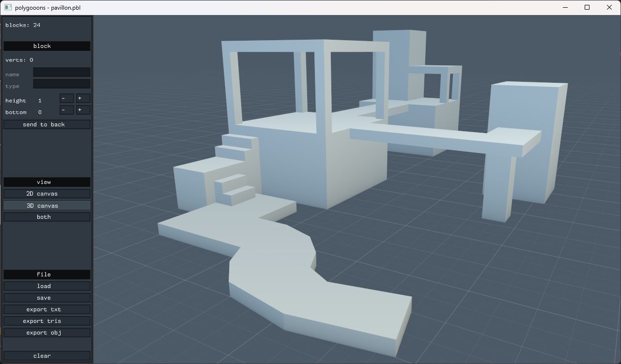The image size is (621, 364).
Task: Decrease block height with minus button
Action: [x=67, y=98]
